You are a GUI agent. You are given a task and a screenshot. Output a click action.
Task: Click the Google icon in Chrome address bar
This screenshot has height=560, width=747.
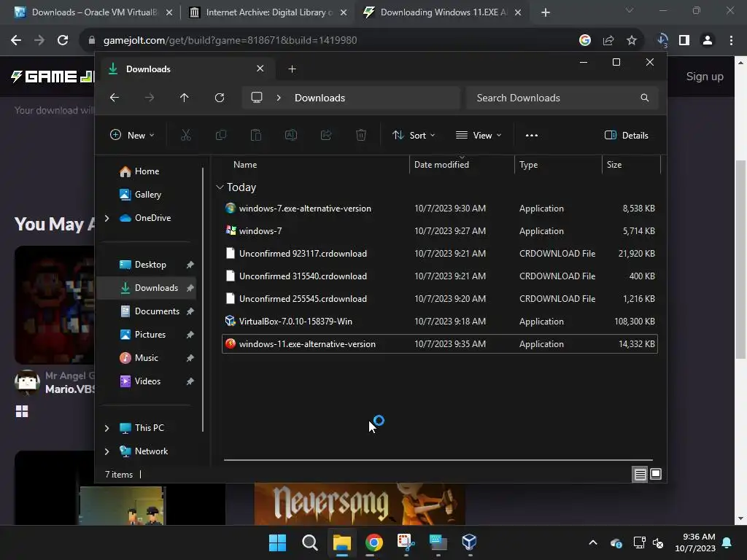[585, 41]
